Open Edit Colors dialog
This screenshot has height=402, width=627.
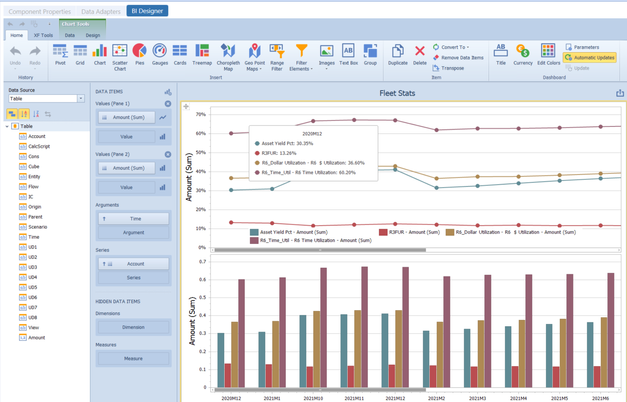(x=548, y=55)
